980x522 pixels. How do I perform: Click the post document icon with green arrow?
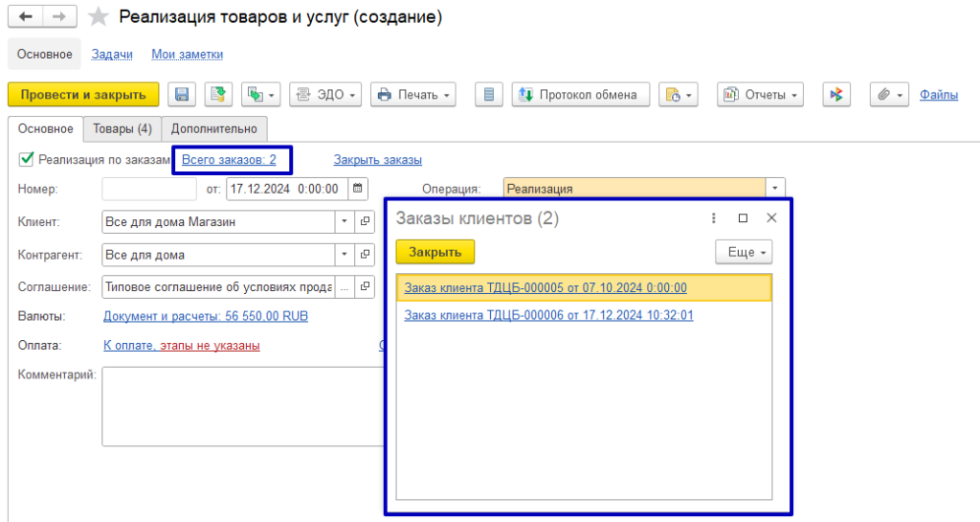point(219,95)
